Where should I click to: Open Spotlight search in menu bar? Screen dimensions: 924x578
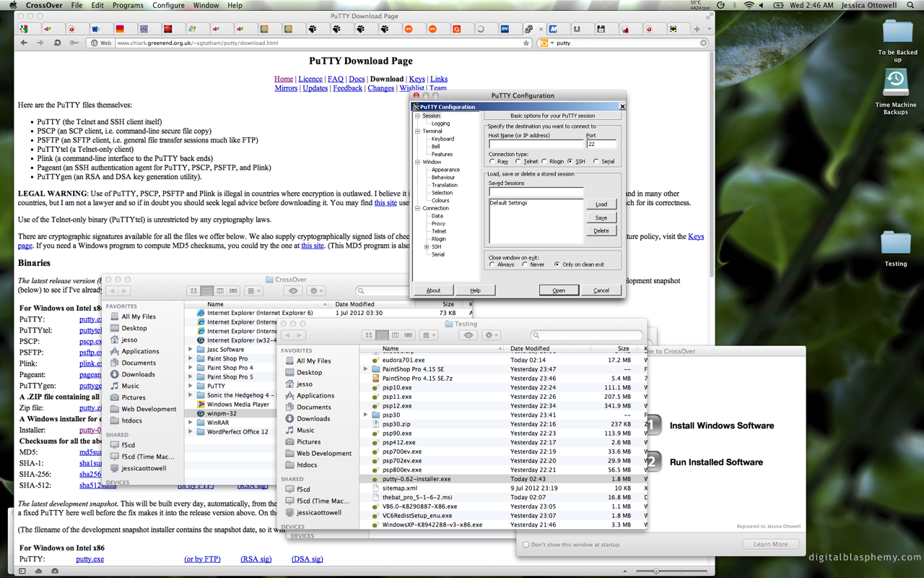pyautogui.click(x=910, y=5)
